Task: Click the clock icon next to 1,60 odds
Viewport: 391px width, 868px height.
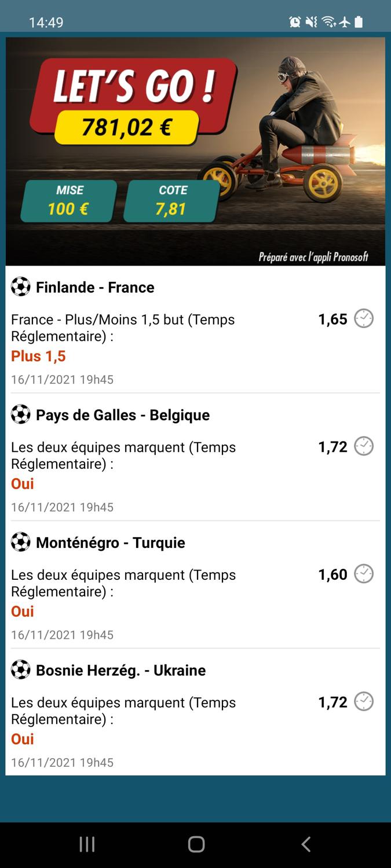Action: 364,574
